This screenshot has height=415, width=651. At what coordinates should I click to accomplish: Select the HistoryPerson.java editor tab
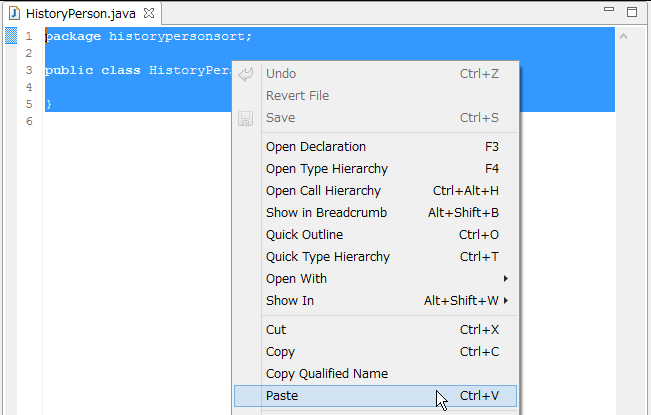tap(81, 14)
